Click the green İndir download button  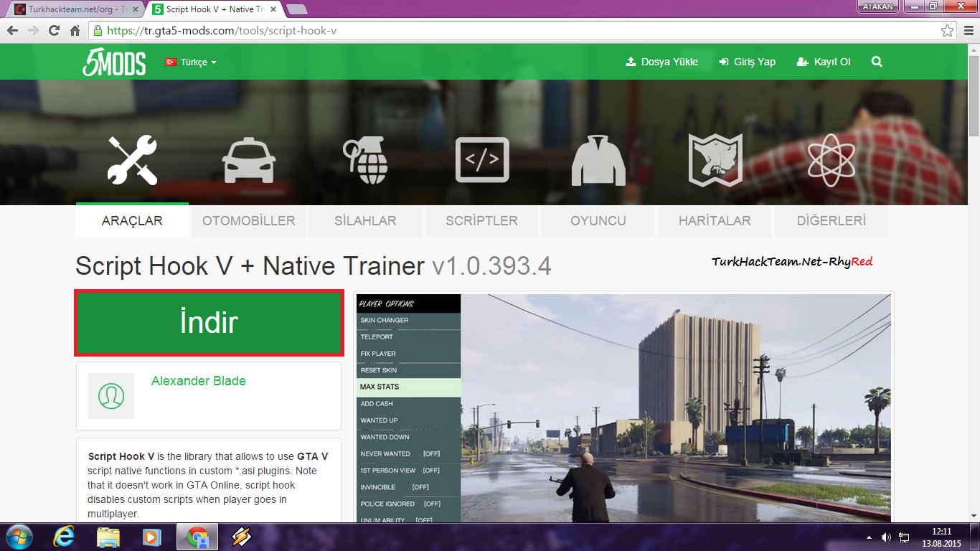(209, 323)
